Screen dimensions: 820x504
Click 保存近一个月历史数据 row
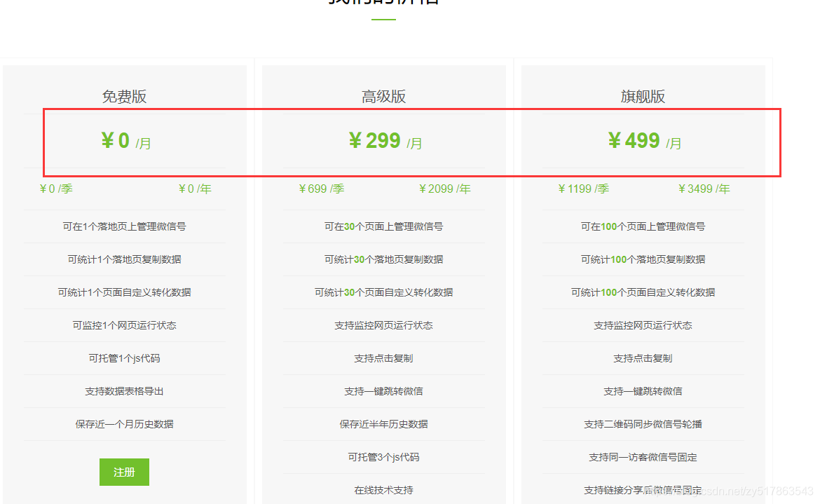pyautogui.click(x=125, y=424)
